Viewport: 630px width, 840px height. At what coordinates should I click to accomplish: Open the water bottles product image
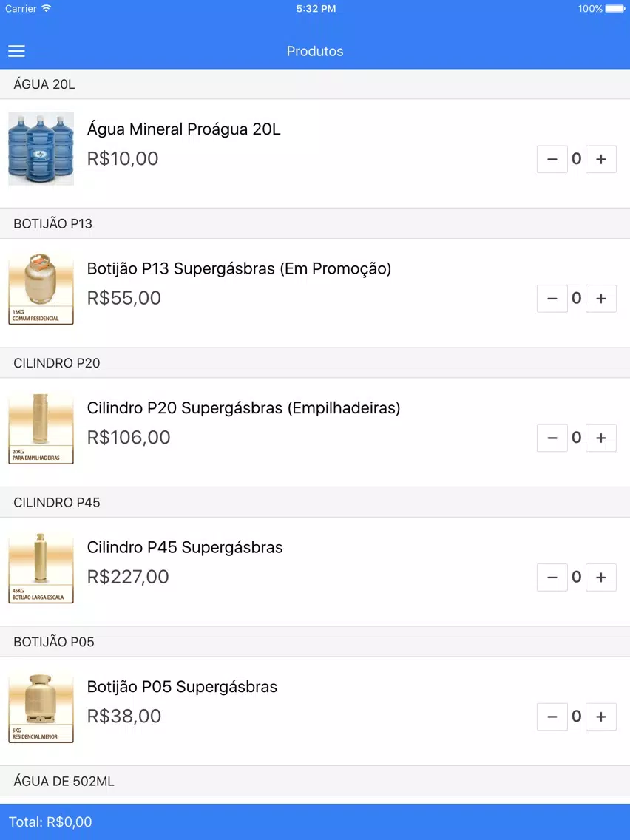pyautogui.click(x=41, y=149)
